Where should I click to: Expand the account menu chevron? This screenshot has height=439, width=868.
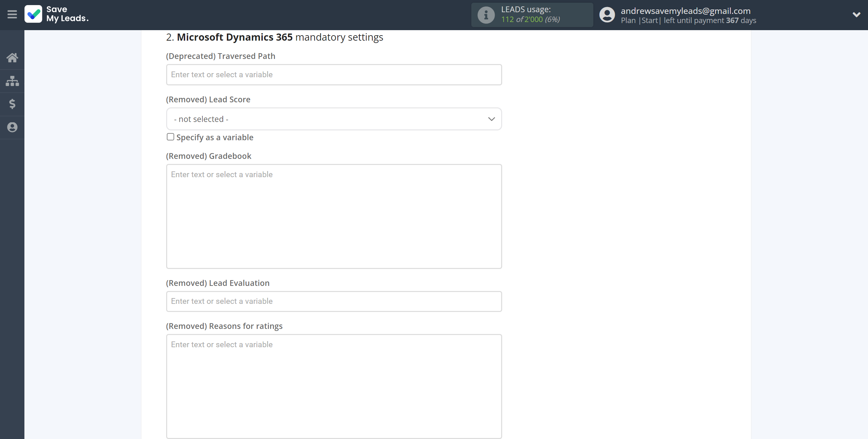click(856, 15)
